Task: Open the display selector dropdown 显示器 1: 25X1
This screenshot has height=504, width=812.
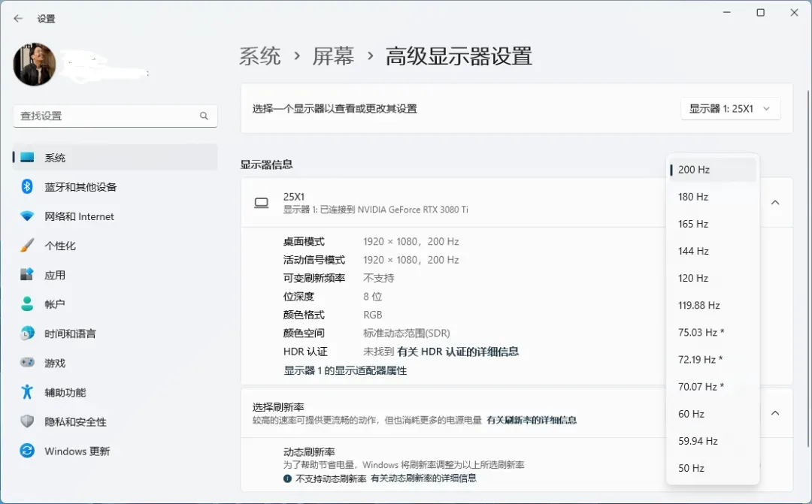Action: [730, 109]
